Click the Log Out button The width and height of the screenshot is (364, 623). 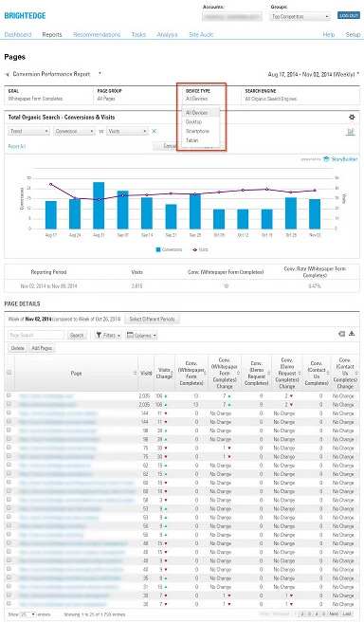pyautogui.click(x=349, y=15)
